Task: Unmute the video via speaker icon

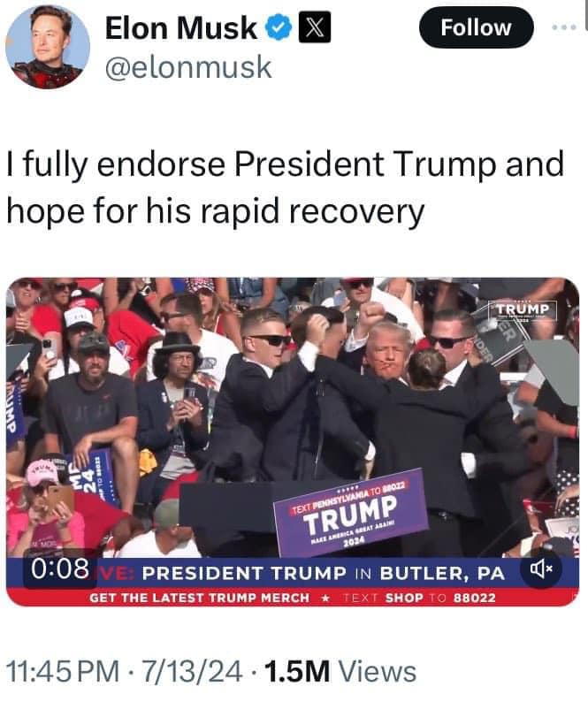Action: pos(541,569)
